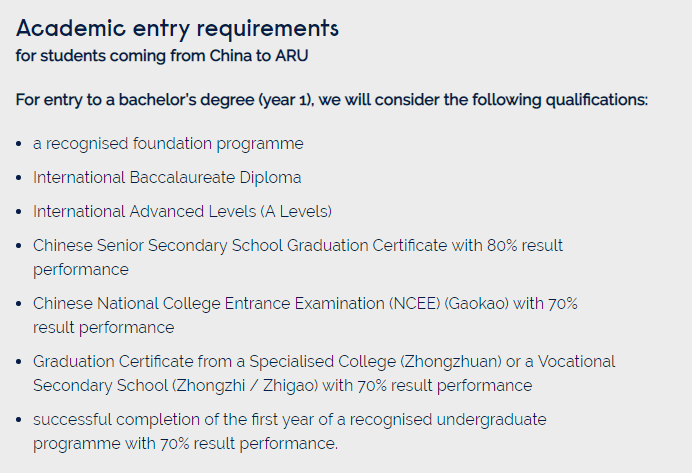Viewport: 692px width, 473px height.
Task: Click Chinese Senior Secondary School Graduation Certificate
Action: tap(240, 245)
